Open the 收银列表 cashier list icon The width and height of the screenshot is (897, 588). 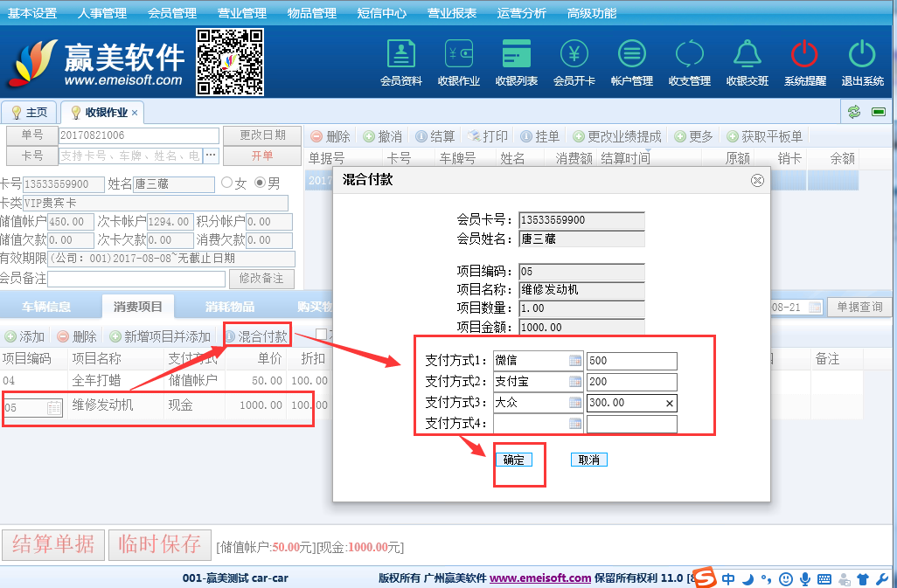pos(517,63)
